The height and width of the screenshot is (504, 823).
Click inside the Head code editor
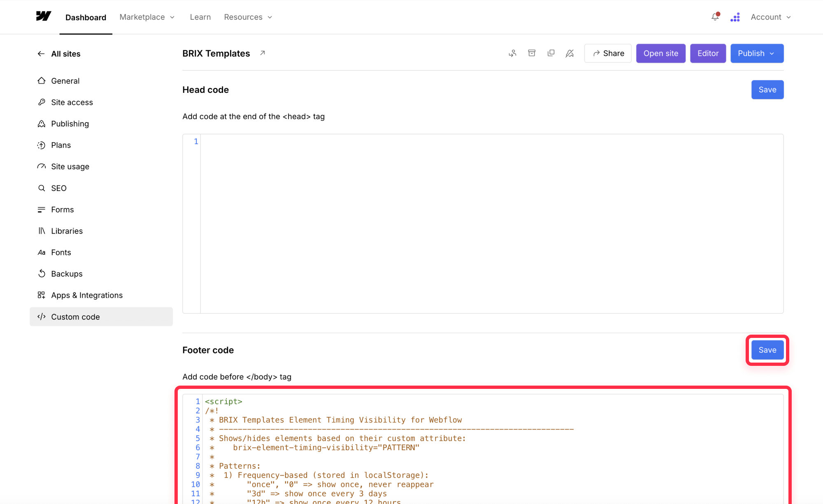[x=483, y=224]
